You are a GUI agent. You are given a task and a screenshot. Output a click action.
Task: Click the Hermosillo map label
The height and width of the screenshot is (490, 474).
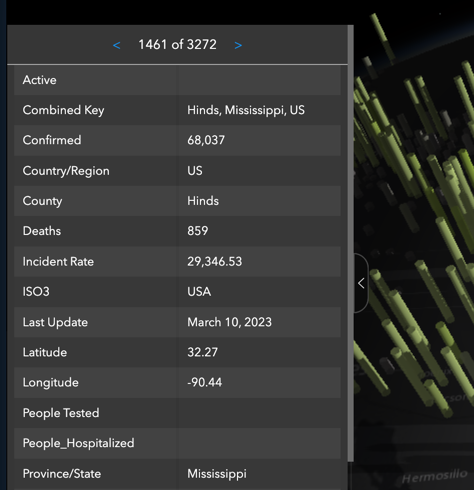pos(434,476)
